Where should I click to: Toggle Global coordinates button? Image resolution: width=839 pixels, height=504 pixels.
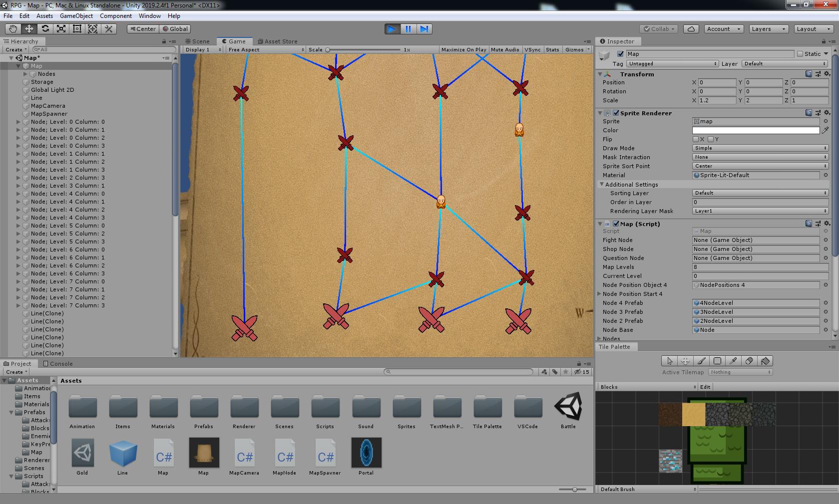(175, 29)
